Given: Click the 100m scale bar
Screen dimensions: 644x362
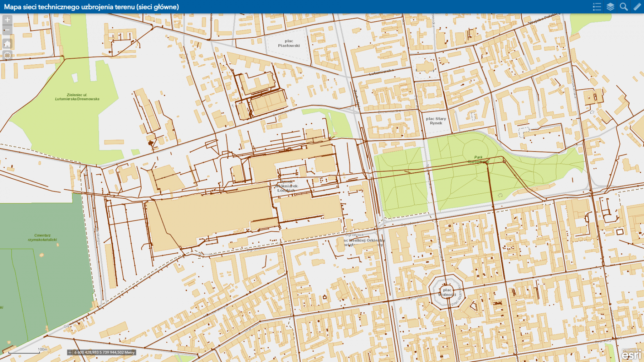Looking at the screenshot, I should [x=24, y=351].
